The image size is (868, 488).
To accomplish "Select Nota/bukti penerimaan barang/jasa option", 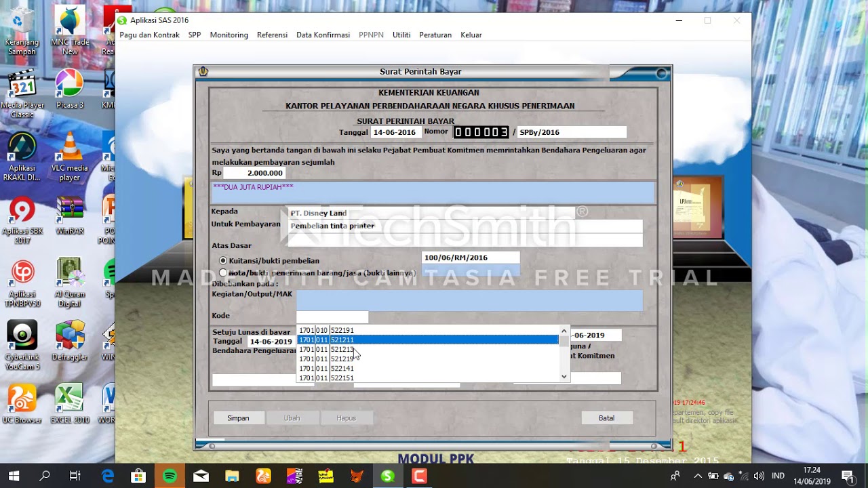I will coord(223,272).
